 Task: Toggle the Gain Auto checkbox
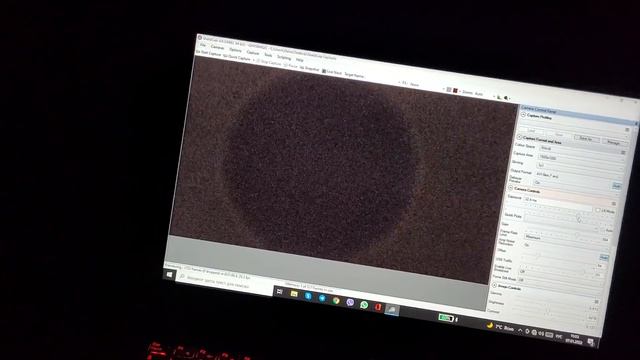[x=603, y=229]
